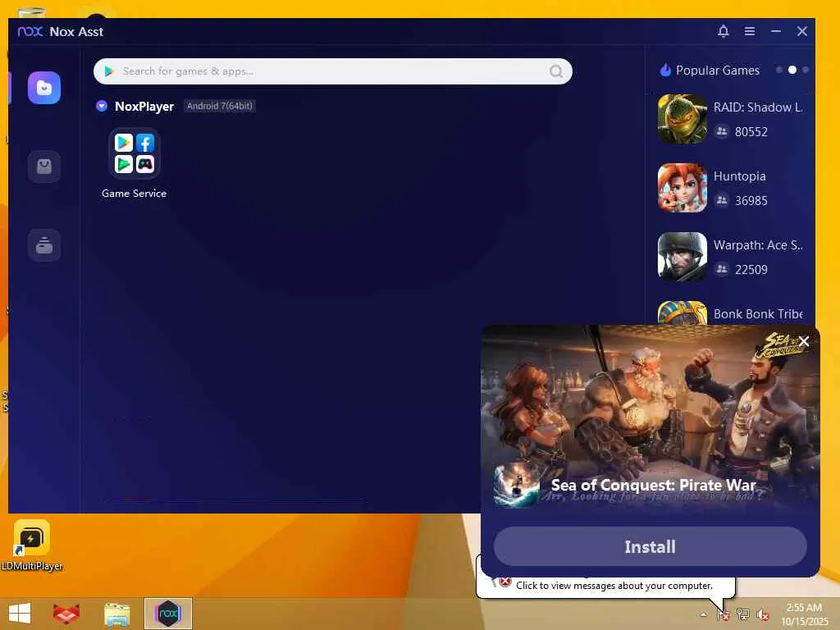
Task: Open the red fox app in taskbar
Action: pos(66,614)
